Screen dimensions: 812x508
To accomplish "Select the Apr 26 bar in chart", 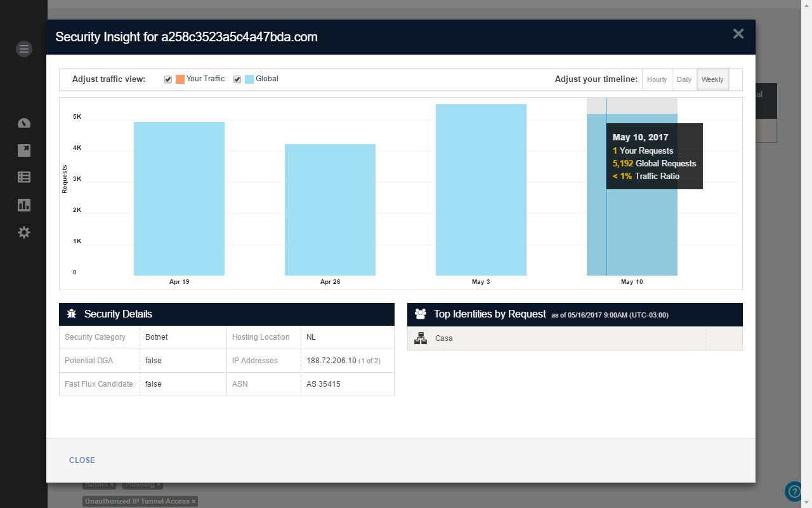I will (x=330, y=210).
